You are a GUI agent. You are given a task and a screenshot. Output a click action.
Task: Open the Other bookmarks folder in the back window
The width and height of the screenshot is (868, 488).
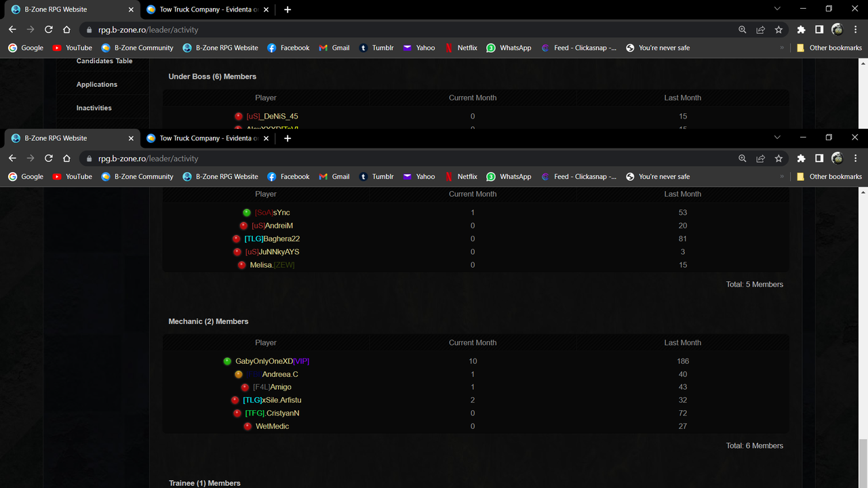tap(829, 48)
